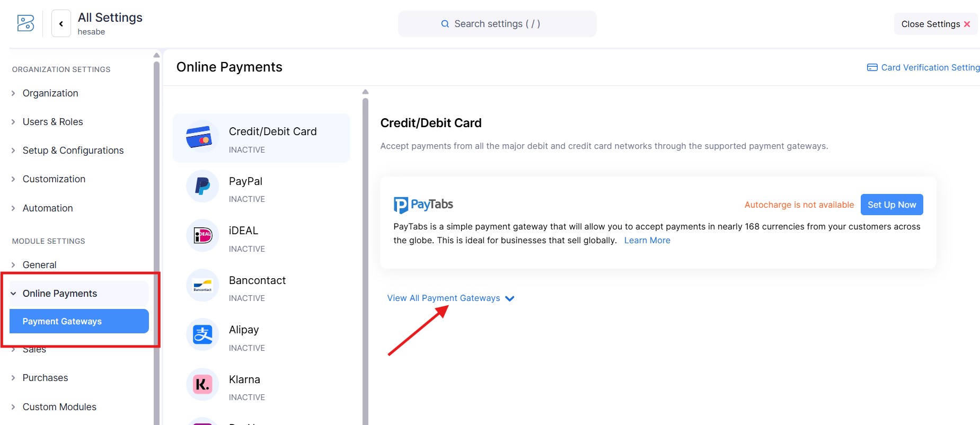Choose the Klarna logo icon

pyautogui.click(x=202, y=385)
